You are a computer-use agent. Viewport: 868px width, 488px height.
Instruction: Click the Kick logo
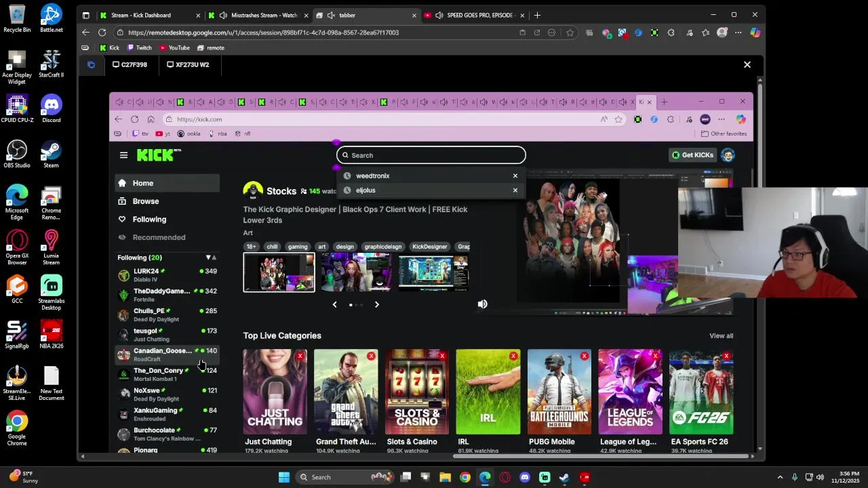coord(159,155)
